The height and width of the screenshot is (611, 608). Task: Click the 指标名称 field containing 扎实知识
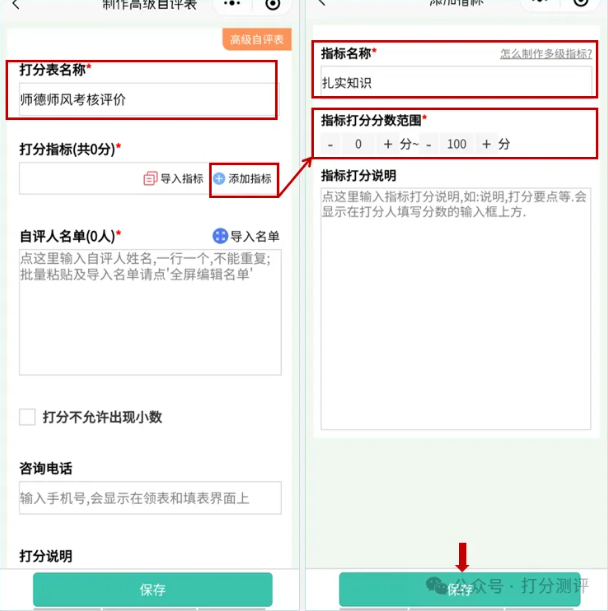(x=456, y=83)
